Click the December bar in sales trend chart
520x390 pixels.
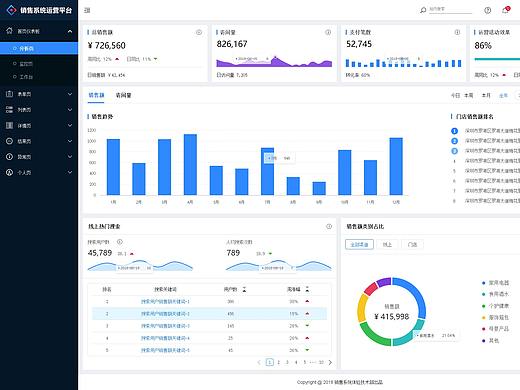tap(396, 166)
